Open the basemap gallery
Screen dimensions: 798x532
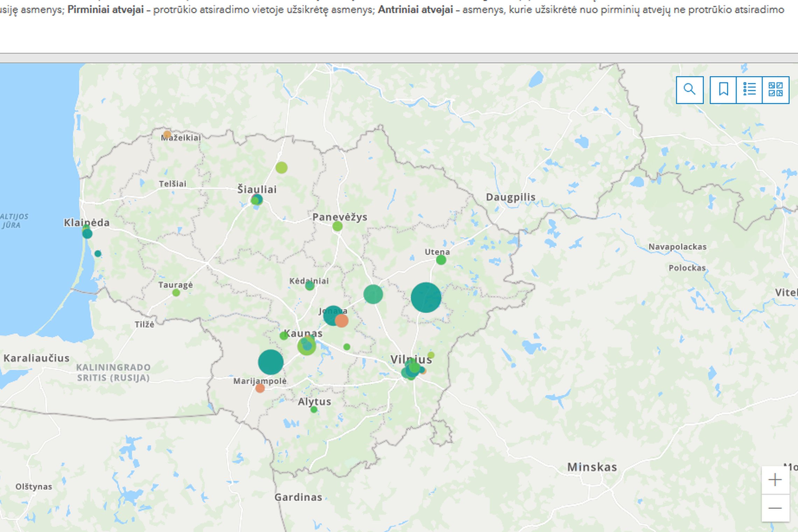click(776, 90)
